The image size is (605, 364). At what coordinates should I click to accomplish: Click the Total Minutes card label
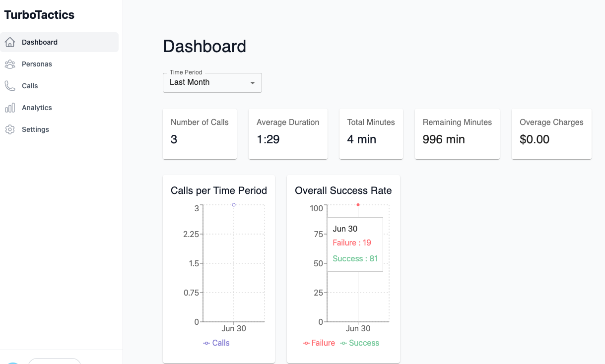tap(371, 122)
